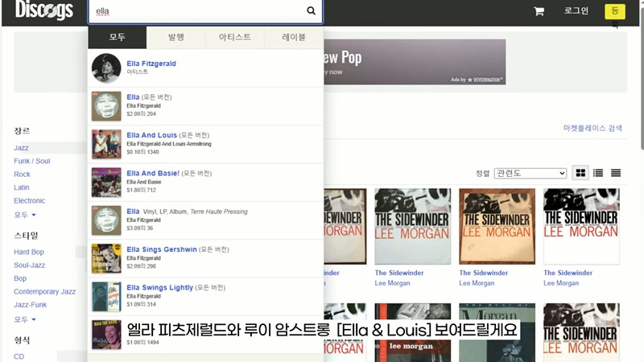Filter by CD format

pyautogui.click(x=19, y=356)
